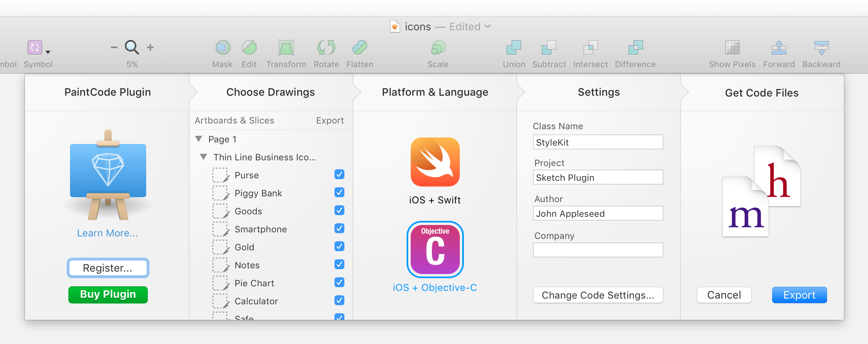
Task: Uncheck export for Calculator
Action: coord(339,301)
